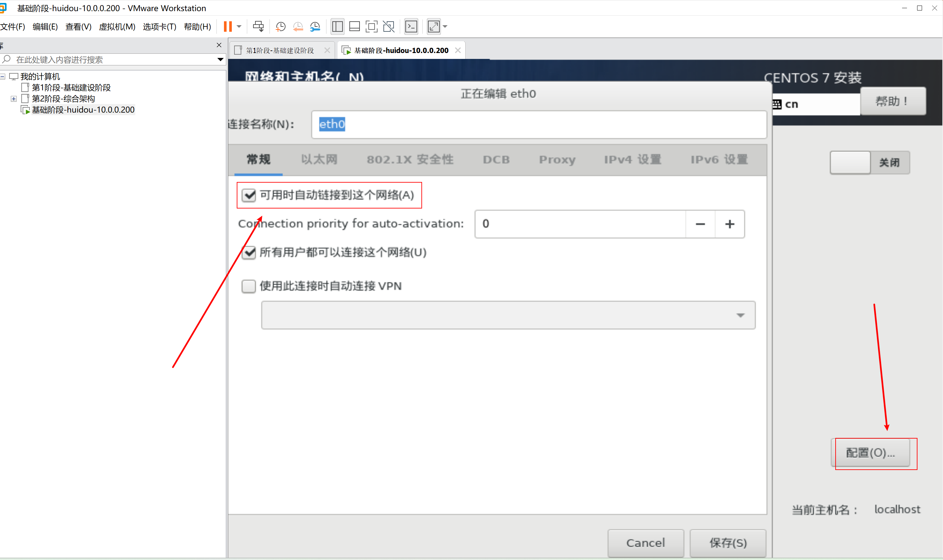
Task: Expand the 第2阶段-综合架构 tree node
Action: [14, 99]
